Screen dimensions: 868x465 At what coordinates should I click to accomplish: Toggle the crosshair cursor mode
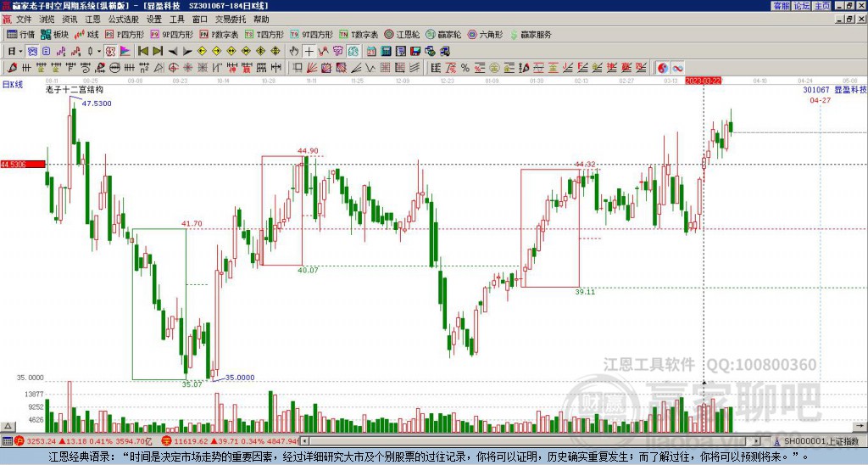(309, 52)
